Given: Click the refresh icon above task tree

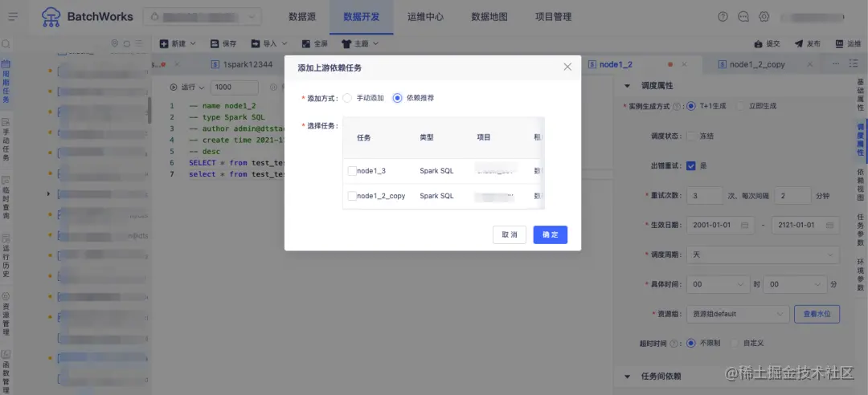Looking at the screenshot, I should [x=127, y=43].
